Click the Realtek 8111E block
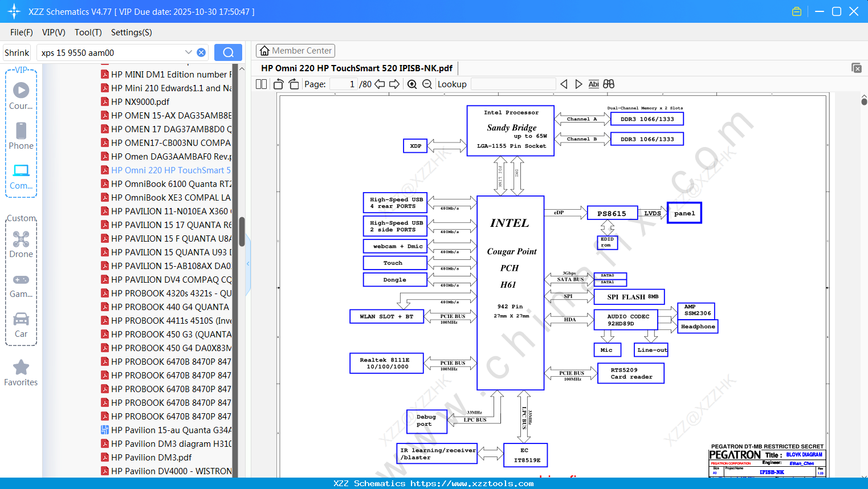 tap(387, 363)
